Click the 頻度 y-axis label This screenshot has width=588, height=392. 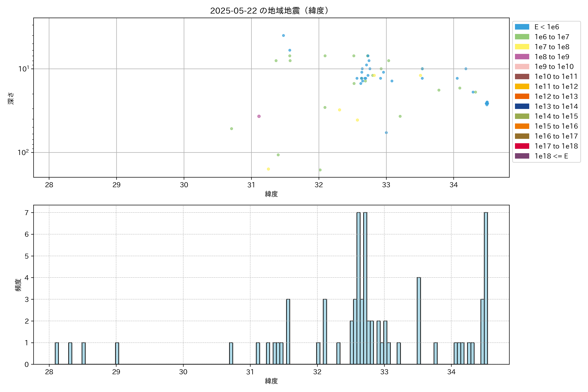(x=18, y=285)
